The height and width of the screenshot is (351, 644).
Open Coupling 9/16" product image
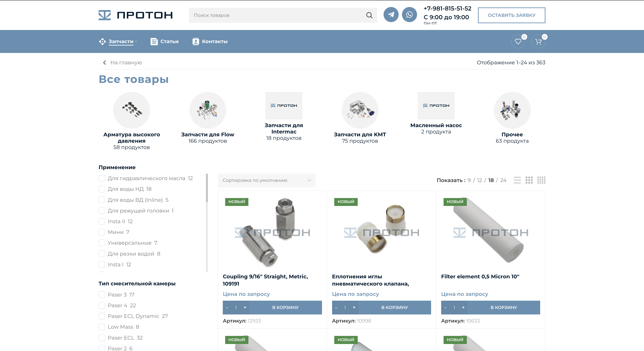click(x=272, y=232)
